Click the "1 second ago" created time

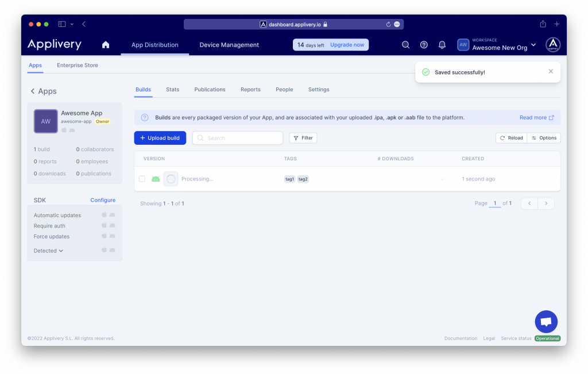tap(478, 179)
